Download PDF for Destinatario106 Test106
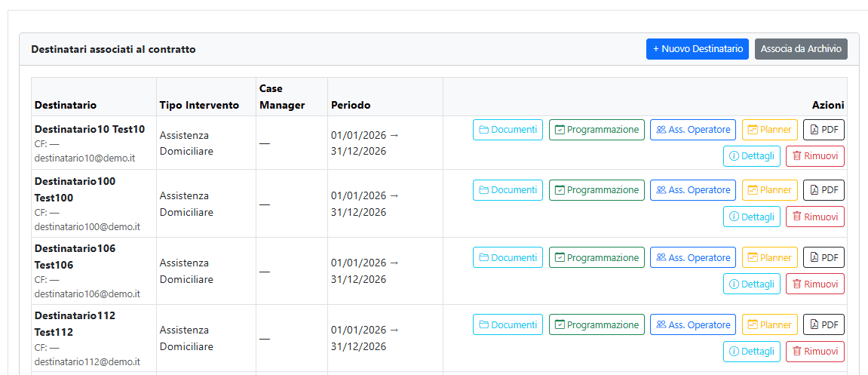This screenshot has width=868, height=375. 824,257
